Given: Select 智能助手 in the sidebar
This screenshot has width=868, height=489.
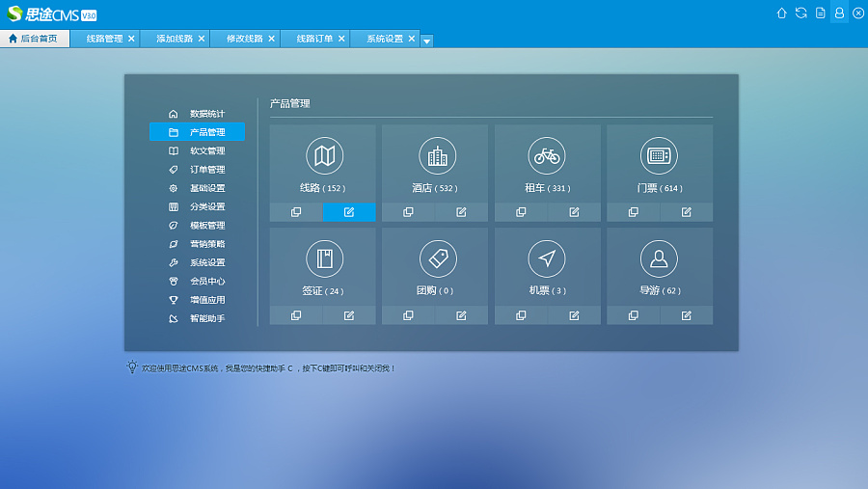Looking at the screenshot, I should (197, 318).
